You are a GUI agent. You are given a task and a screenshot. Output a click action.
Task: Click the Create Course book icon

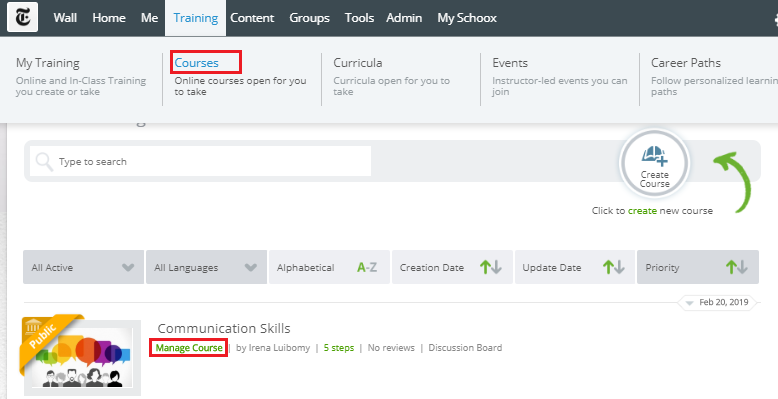[654, 155]
